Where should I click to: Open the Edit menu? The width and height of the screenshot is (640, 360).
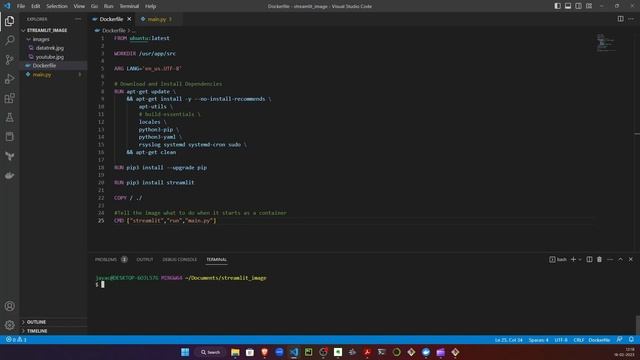pyautogui.click(x=36, y=6)
